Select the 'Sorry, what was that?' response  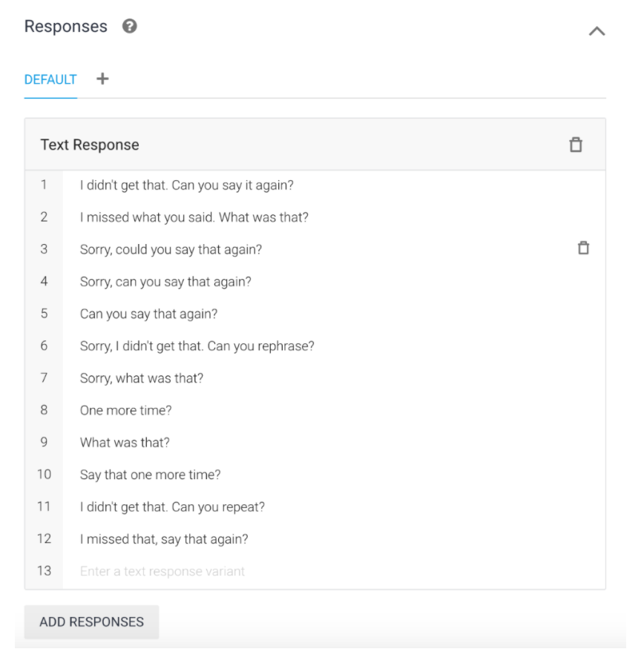[x=142, y=378]
